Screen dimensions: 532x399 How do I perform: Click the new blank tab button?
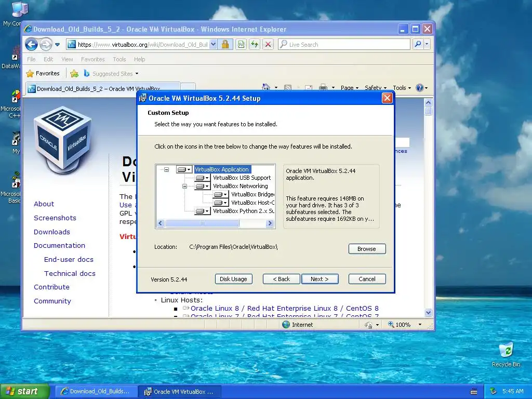[188, 87]
